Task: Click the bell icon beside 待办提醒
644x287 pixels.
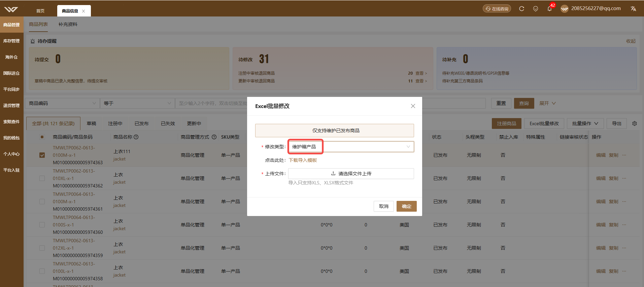Action: tap(33, 41)
